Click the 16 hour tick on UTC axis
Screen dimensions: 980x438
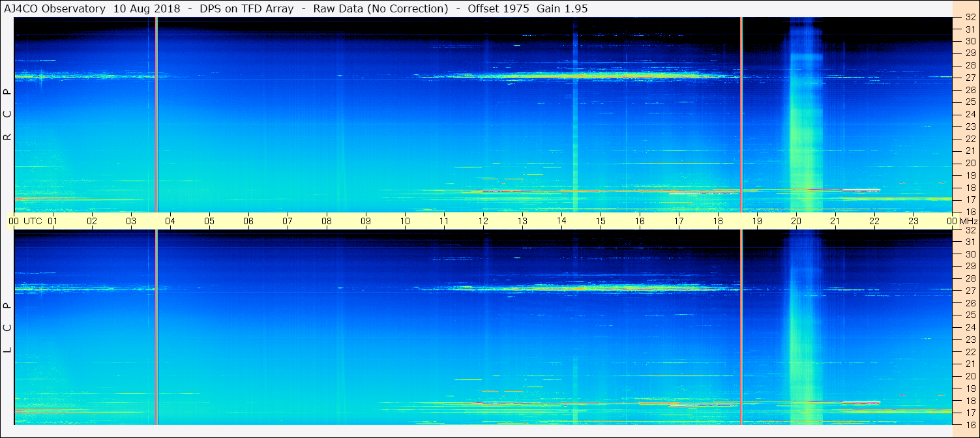pyautogui.click(x=640, y=221)
